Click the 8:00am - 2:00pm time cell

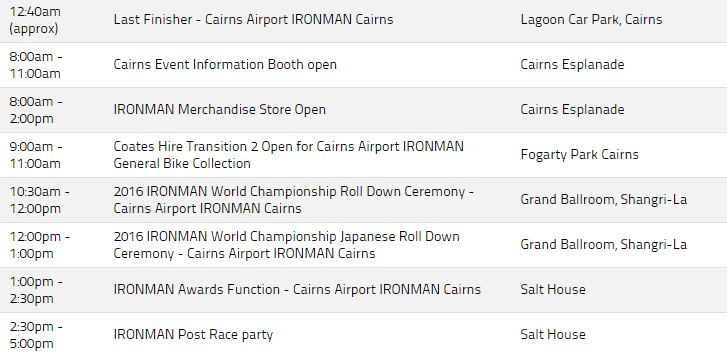coord(36,110)
